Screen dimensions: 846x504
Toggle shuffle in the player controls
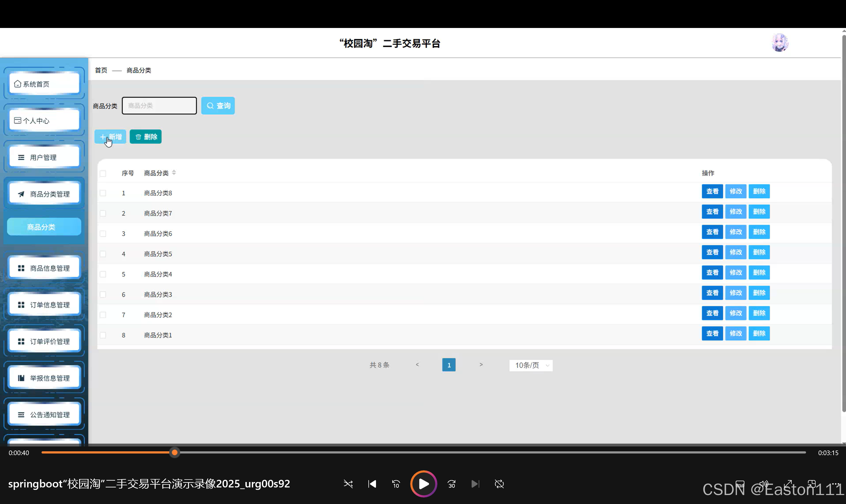coord(348,484)
